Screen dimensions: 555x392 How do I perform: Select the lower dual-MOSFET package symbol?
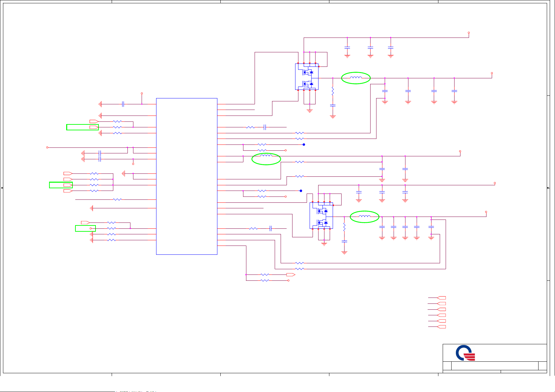point(321,216)
